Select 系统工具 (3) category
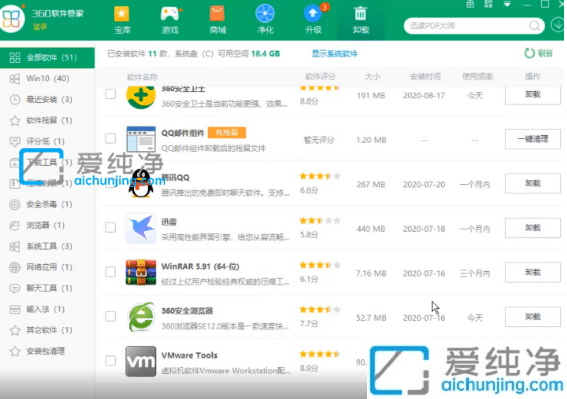 pos(47,246)
